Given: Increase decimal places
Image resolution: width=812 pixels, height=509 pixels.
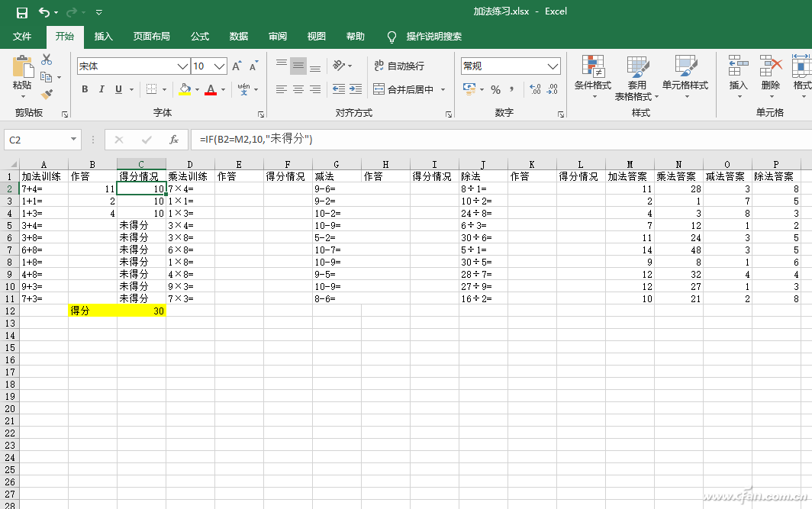Looking at the screenshot, I should 536,89.
